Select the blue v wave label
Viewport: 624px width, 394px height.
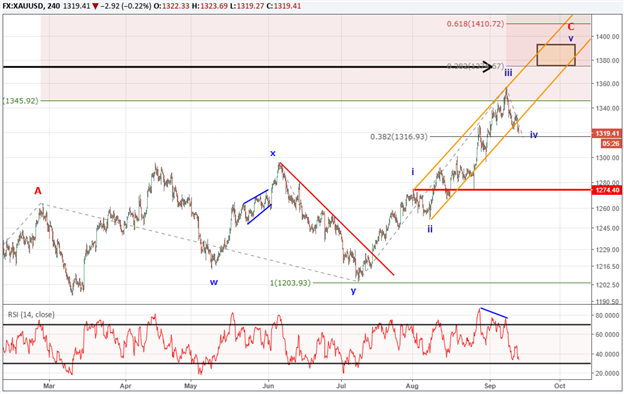tap(571, 39)
